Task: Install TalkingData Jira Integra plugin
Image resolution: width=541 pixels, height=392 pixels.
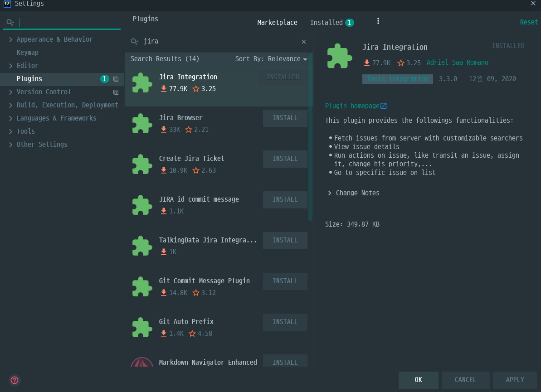Action: pyautogui.click(x=285, y=240)
